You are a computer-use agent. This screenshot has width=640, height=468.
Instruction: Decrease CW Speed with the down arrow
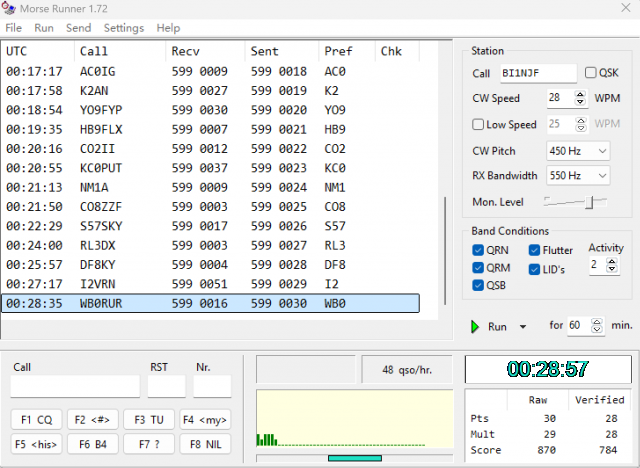point(580,102)
